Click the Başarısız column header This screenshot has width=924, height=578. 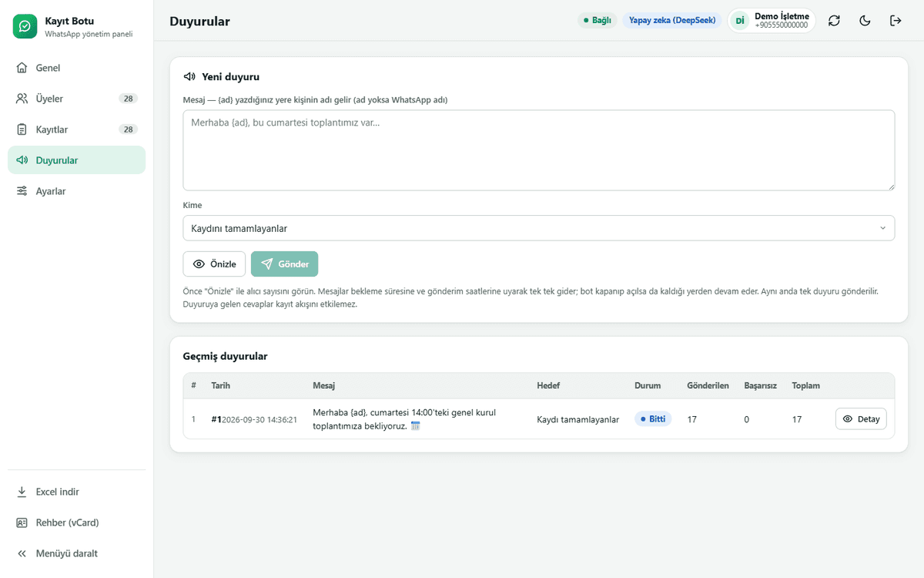coord(761,385)
